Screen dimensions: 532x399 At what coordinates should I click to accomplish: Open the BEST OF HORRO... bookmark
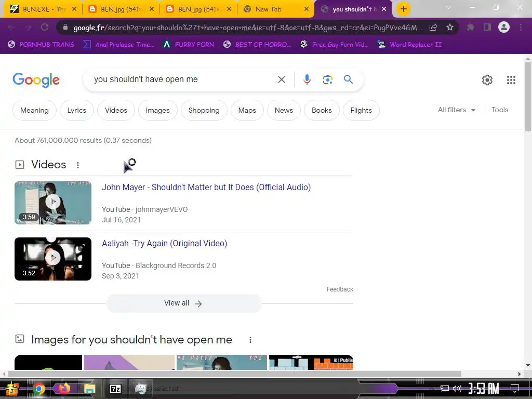point(257,45)
